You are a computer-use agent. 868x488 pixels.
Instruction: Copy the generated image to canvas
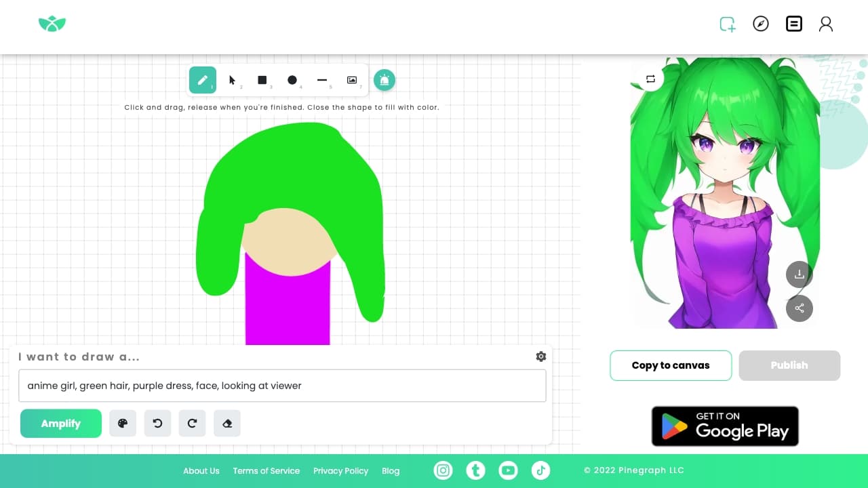point(670,365)
